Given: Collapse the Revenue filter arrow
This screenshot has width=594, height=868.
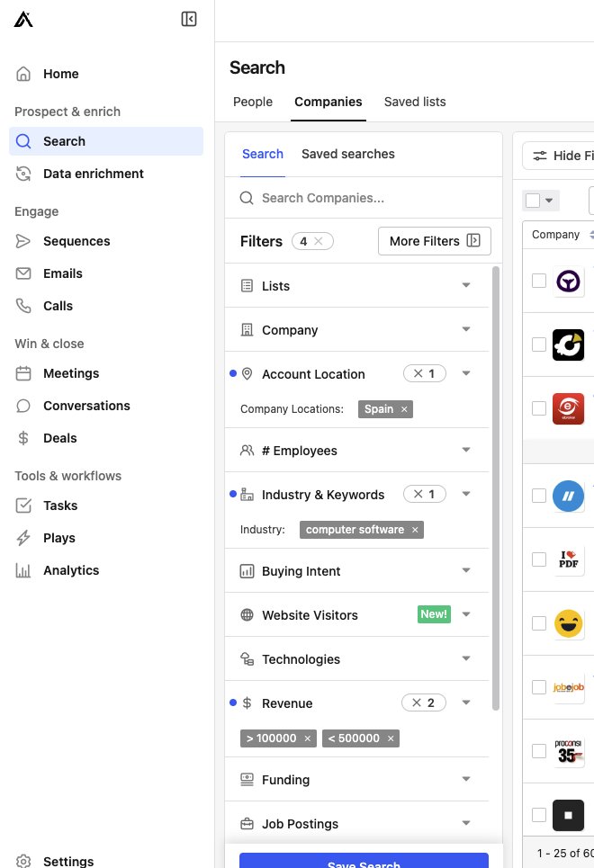Looking at the screenshot, I should (x=466, y=702).
